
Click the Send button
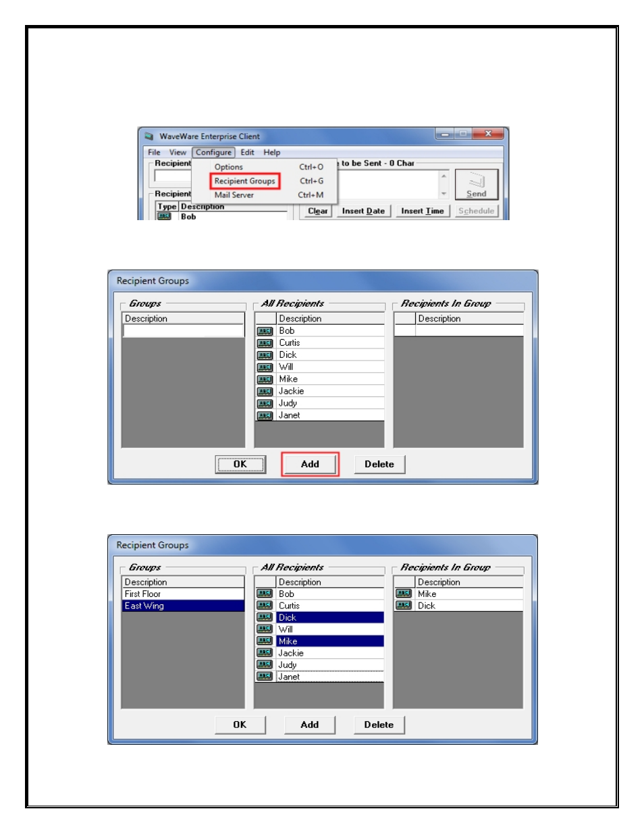click(x=477, y=184)
